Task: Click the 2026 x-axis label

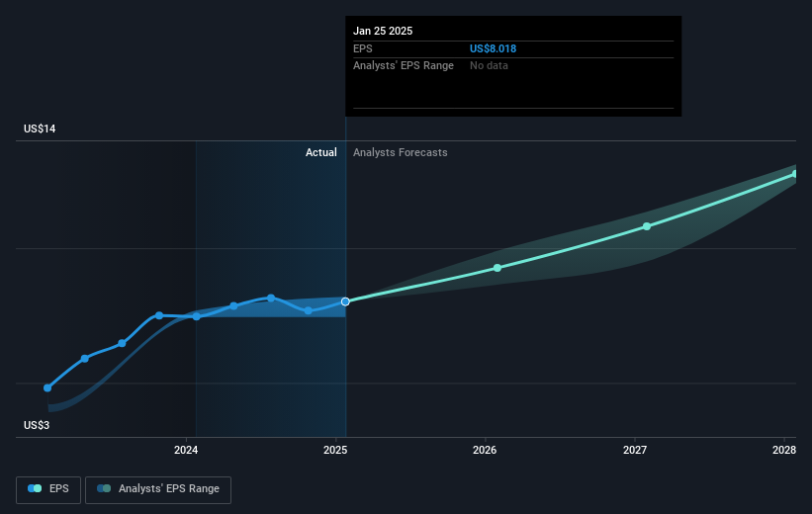Action: (485, 450)
